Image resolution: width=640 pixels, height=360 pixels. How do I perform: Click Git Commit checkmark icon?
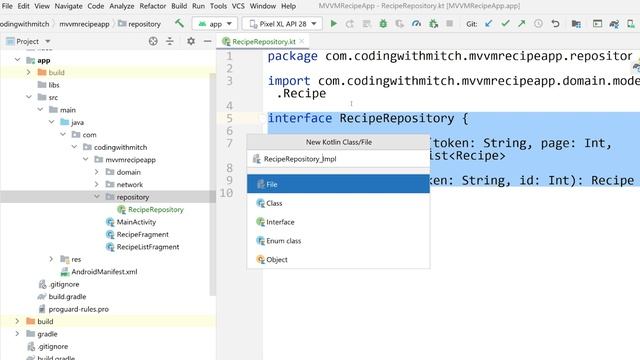point(505,24)
